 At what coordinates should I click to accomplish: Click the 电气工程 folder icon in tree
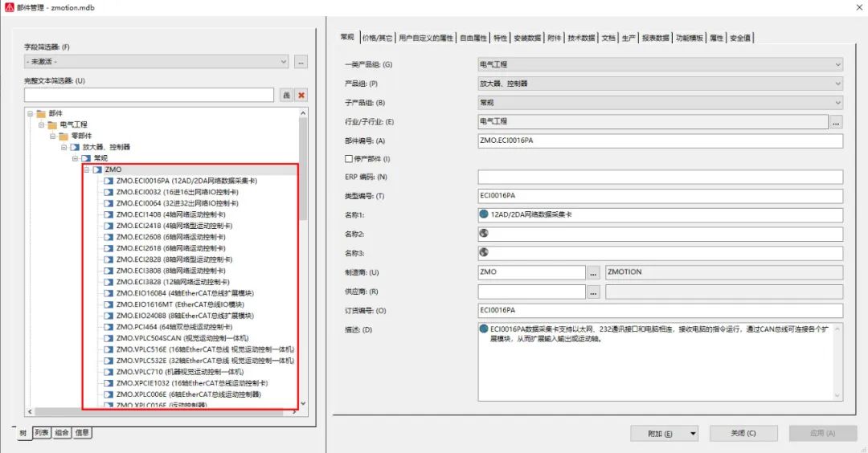[x=52, y=125]
